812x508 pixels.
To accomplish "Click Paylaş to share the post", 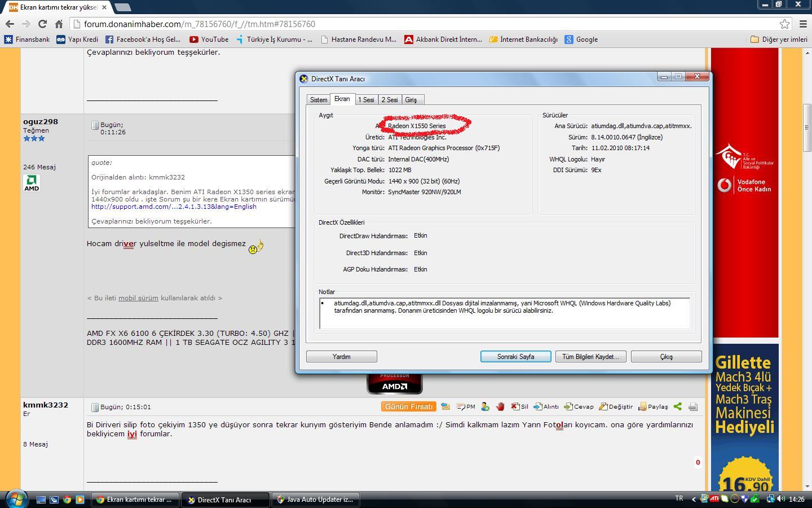I will tap(653, 406).
